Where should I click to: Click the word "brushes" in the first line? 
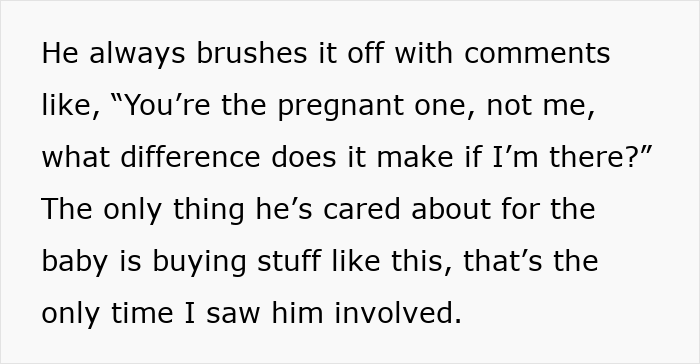(x=252, y=53)
